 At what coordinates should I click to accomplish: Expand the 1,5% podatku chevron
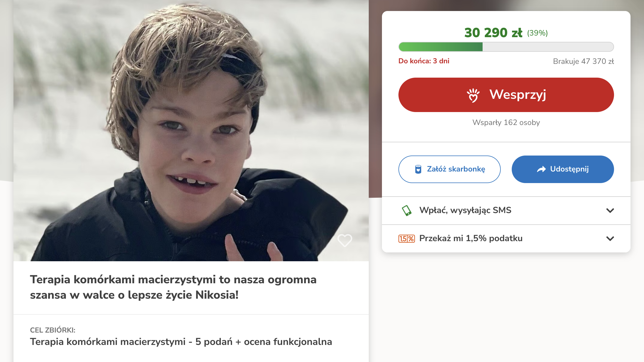point(610,238)
